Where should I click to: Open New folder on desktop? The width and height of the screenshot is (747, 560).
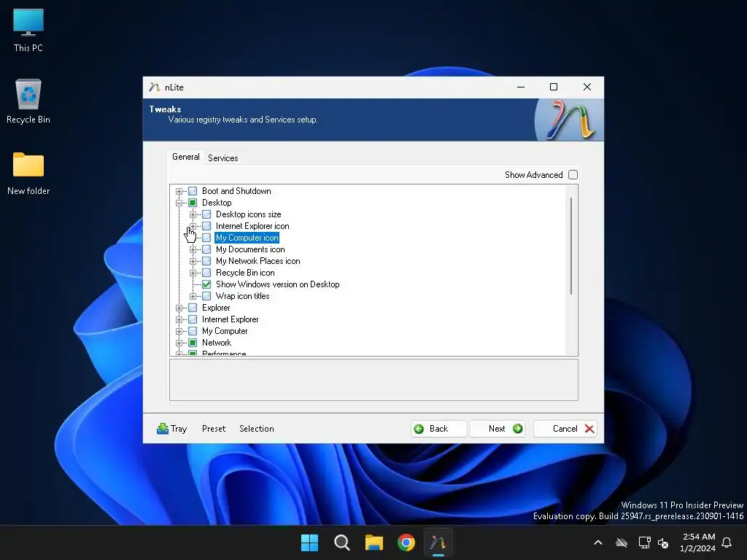28,174
